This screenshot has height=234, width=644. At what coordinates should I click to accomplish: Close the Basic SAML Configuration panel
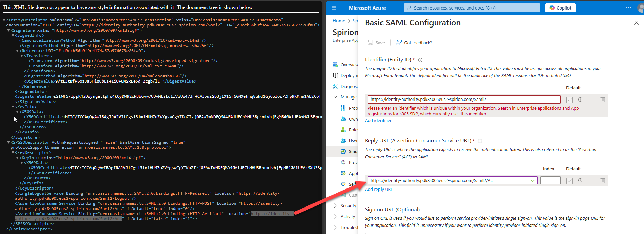[636, 23]
